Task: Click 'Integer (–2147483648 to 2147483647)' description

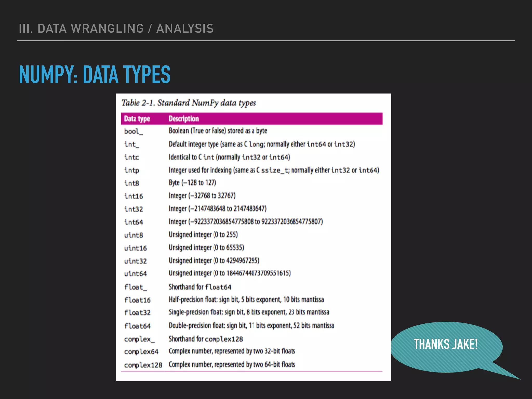Action: click(x=218, y=209)
